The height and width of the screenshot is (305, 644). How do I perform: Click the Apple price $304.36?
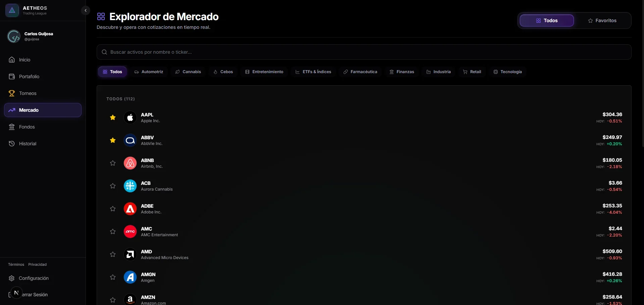point(612,114)
